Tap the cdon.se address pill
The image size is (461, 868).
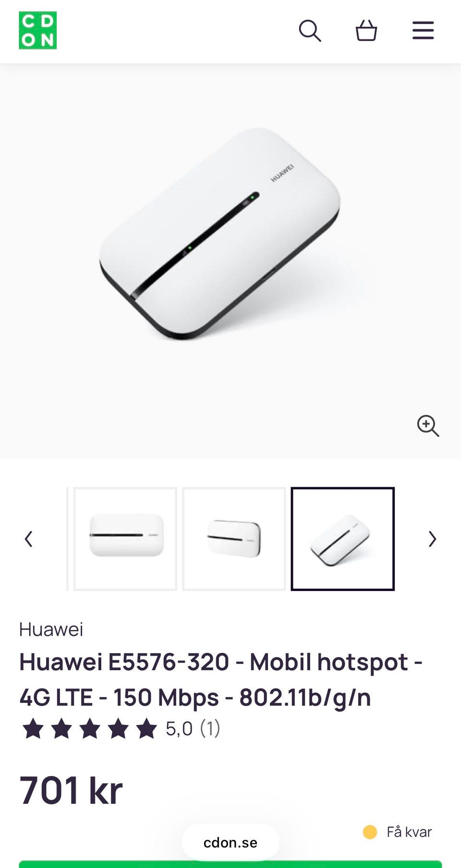[x=230, y=843]
